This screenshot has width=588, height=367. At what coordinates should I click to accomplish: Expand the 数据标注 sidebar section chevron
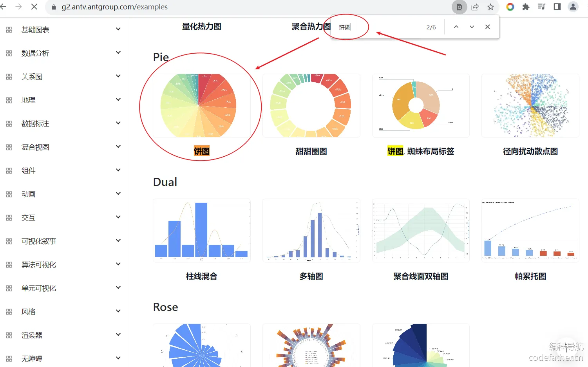[x=118, y=123]
